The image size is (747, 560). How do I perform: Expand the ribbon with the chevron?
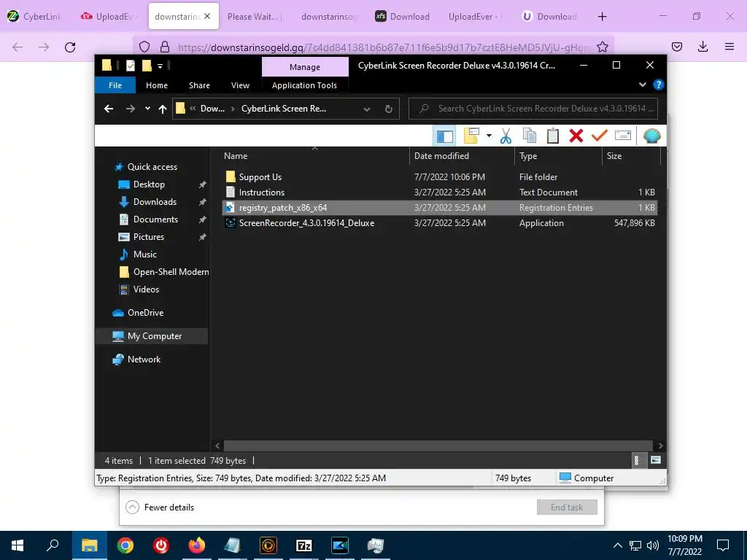click(642, 85)
